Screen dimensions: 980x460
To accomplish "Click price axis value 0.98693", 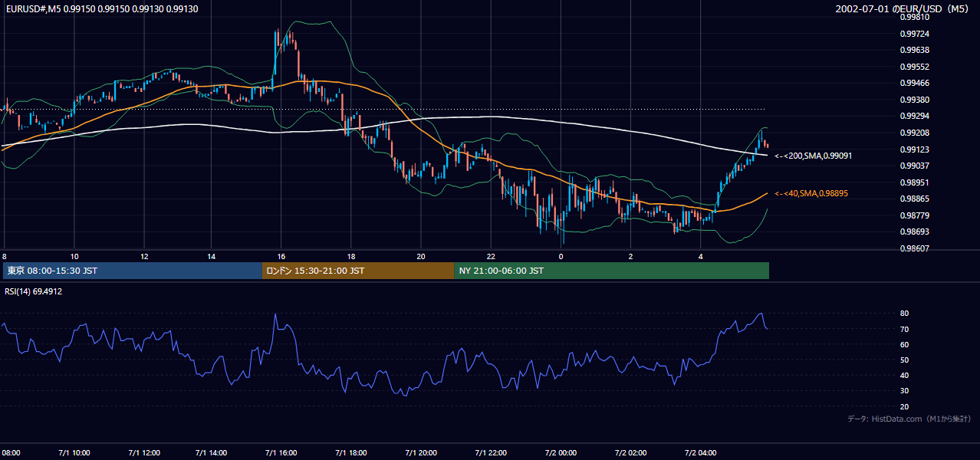I will pyautogui.click(x=914, y=232).
